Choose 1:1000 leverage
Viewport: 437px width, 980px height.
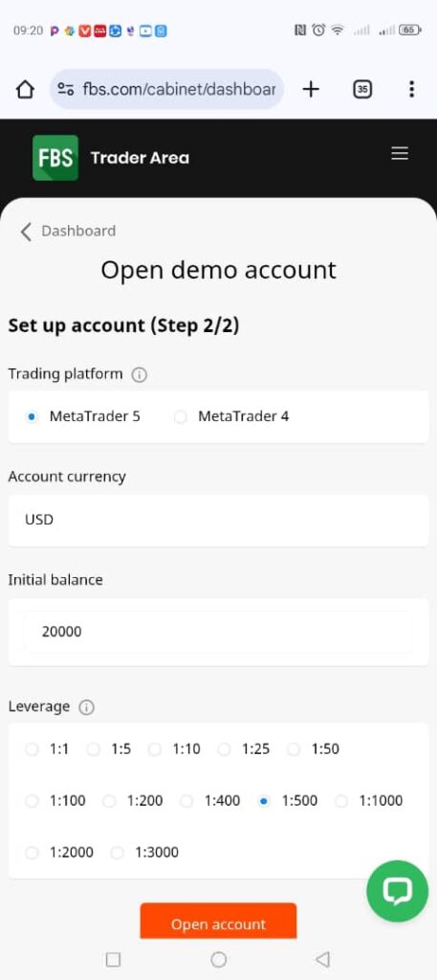coord(369,801)
